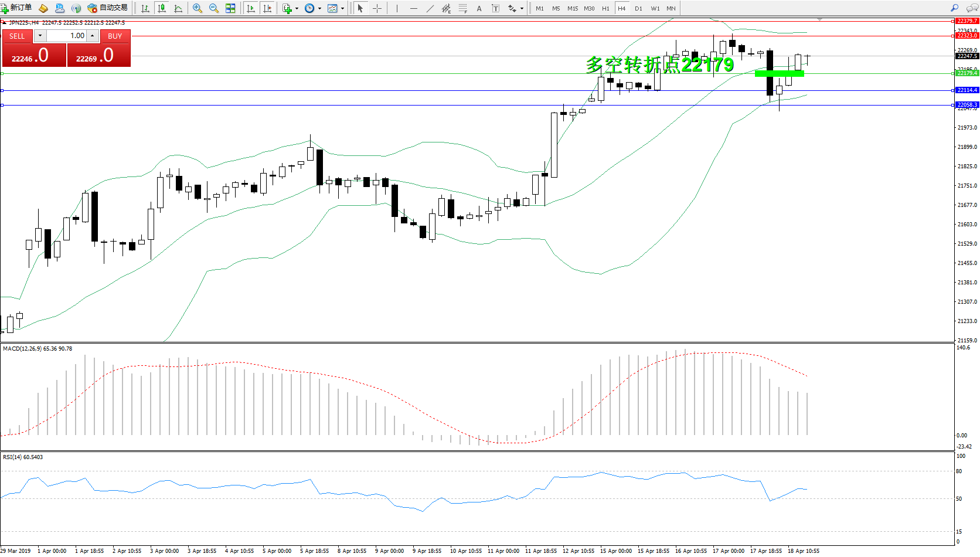The height and width of the screenshot is (557, 980).
Task: Select the horizontal line drawing tool
Action: [x=414, y=8]
